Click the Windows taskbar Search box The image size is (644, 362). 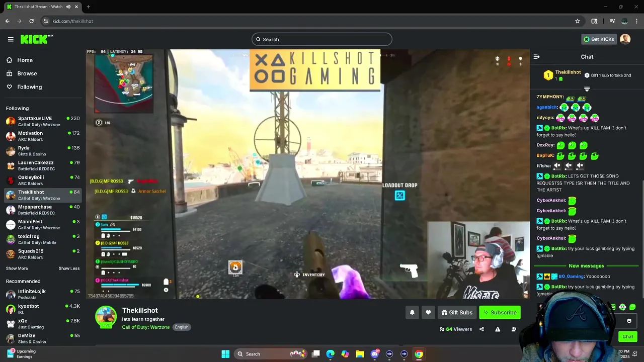point(272,354)
